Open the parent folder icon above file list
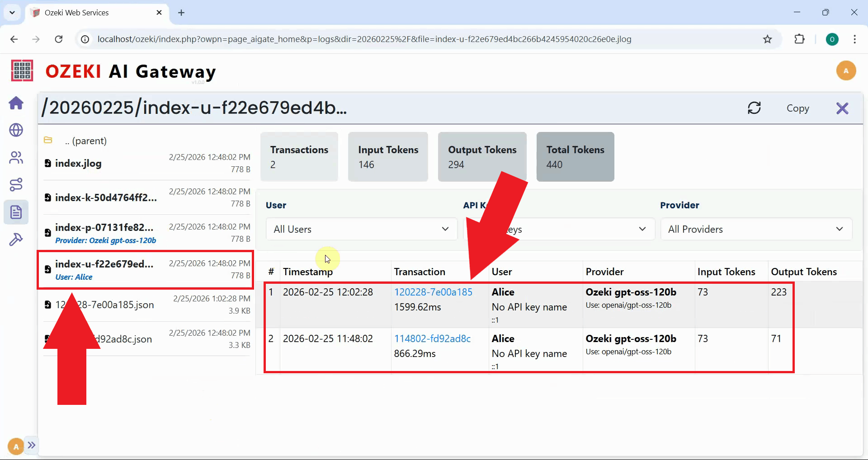868x460 pixels. [x=48, y=140]
